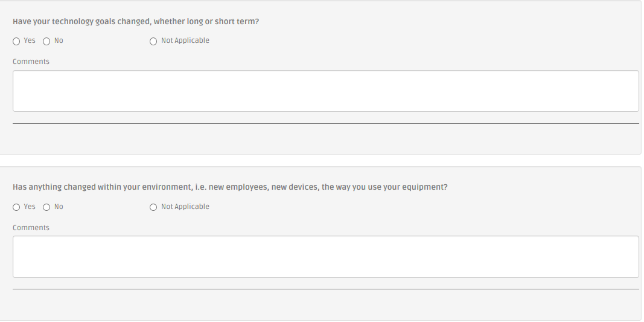Click the 'Yes' label text for environment changes
Screen dimensions: 644x322
30,207
